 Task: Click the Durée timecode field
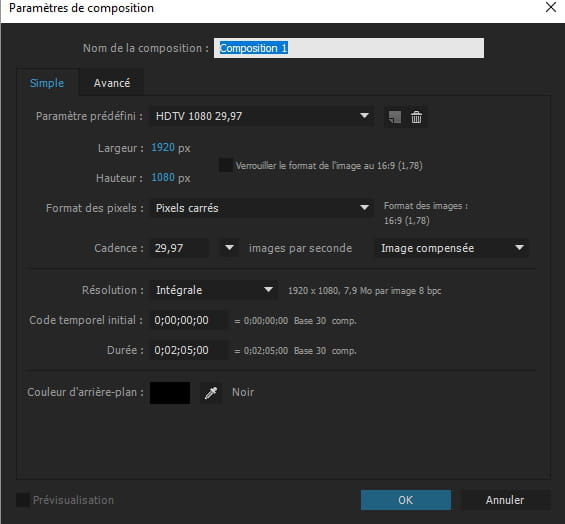[189, 350]
